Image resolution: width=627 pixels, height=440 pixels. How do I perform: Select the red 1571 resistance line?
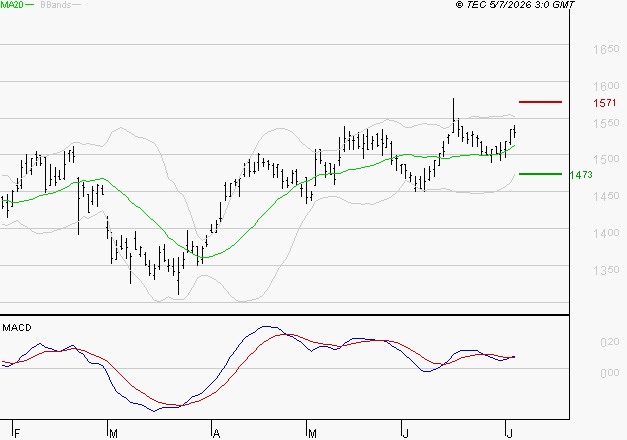pyautogui.click(x=540, y=102)
